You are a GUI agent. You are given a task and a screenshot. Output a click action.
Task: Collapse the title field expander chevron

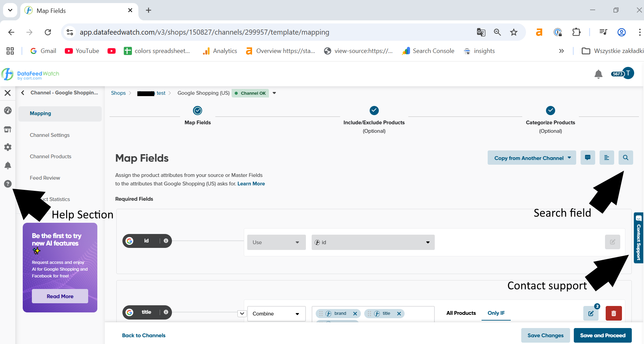[242, 313]
